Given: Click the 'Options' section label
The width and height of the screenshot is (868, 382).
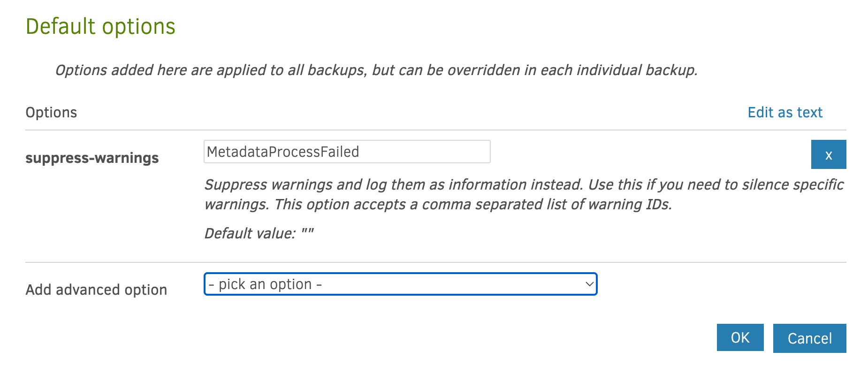Looking at the screenshot, I should pyautogui.click(x=51, y=112).
